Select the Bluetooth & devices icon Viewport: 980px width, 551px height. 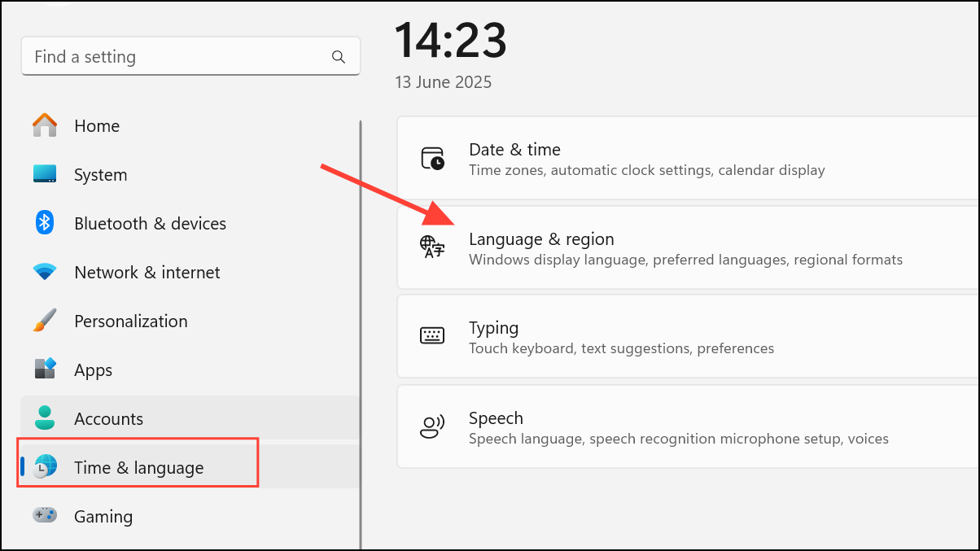(x=44, y=223)
